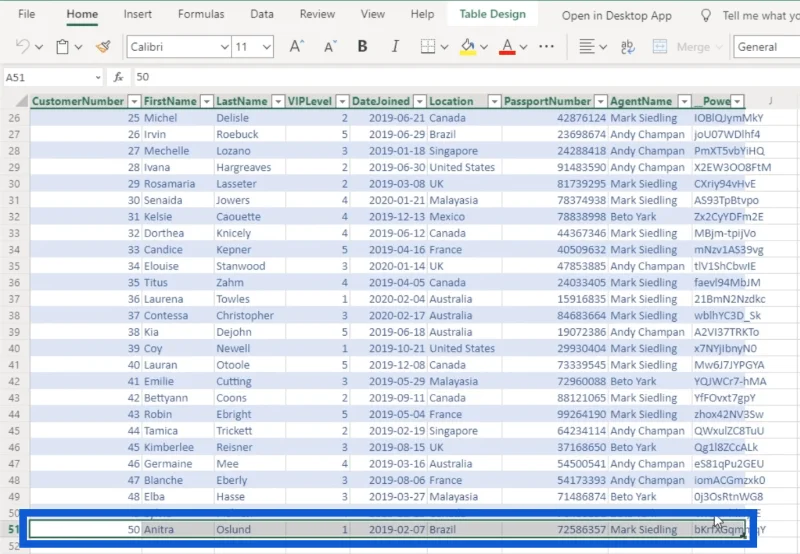Click the Decrease Font Size icon
The image size is (800, 554).
click(x=331, y=47)
